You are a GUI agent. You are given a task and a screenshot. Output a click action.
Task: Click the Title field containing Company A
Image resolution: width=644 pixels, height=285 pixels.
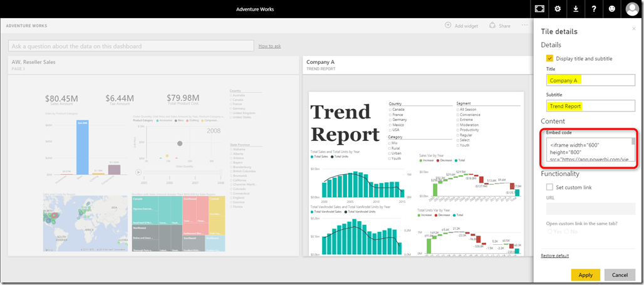coord(591,80)
